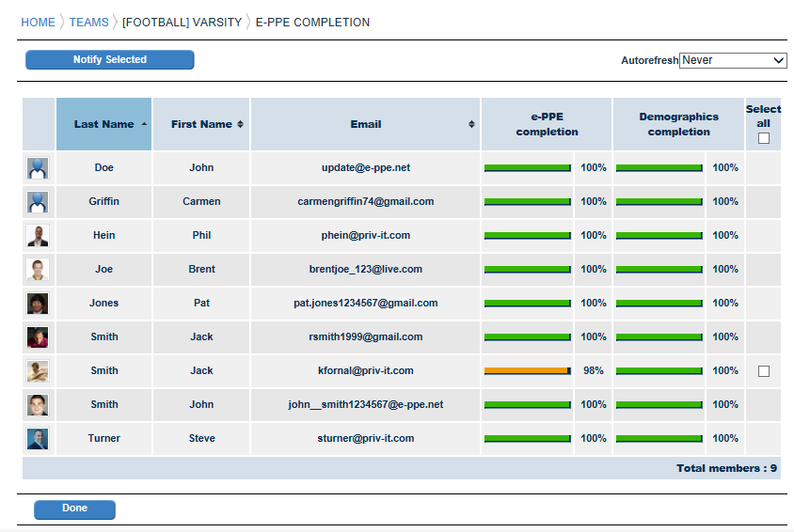Click the E-PPE COMPLETION breadcrumb
This screenshot has width=794, height=532.
(312, 23)
